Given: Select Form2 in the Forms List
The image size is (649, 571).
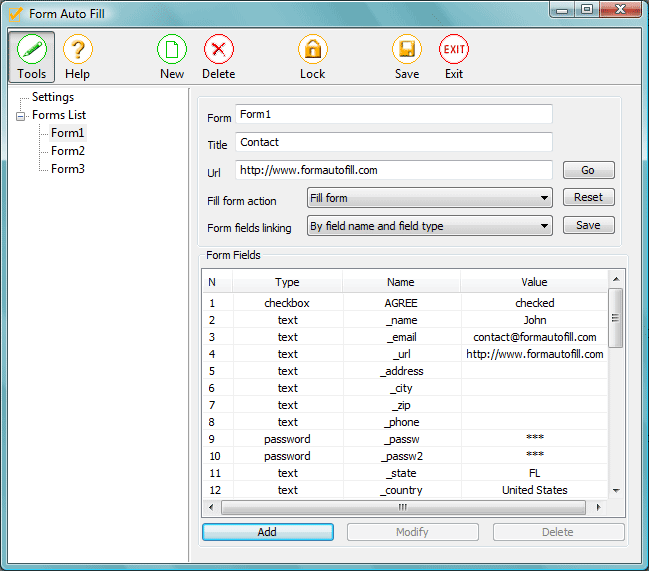Looking at the screenshot, I should [x=68, y=151].
